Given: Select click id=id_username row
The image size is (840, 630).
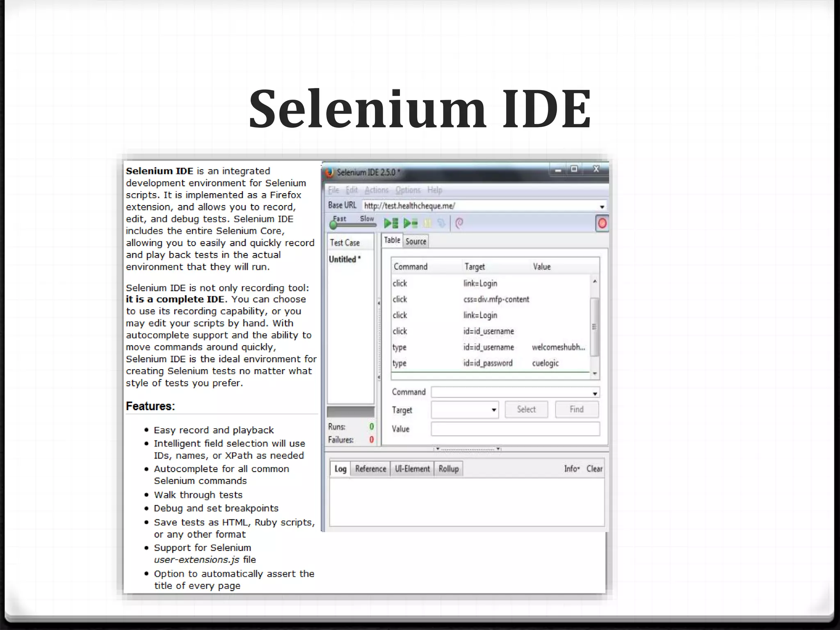Looking at the screenshot, I should tap(491, 331).
